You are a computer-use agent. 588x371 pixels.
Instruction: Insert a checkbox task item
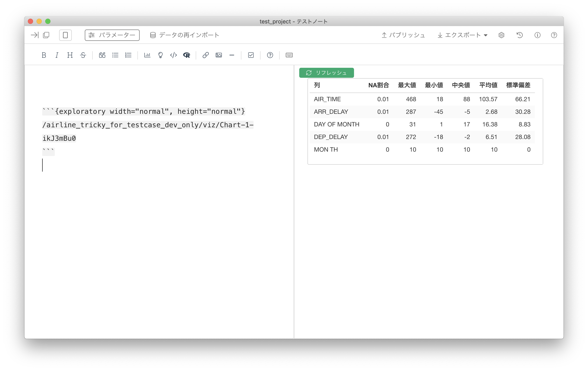(x=251, y=55)
